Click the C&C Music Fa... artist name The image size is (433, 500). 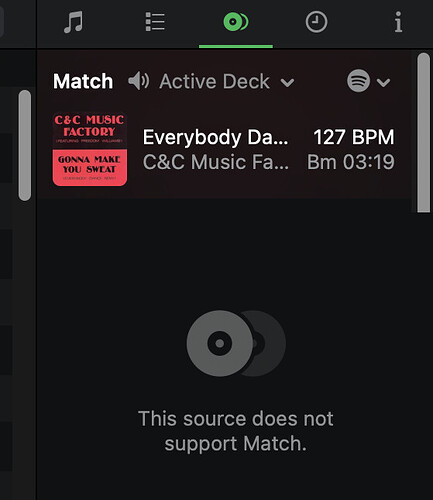(x=216, y=162)
